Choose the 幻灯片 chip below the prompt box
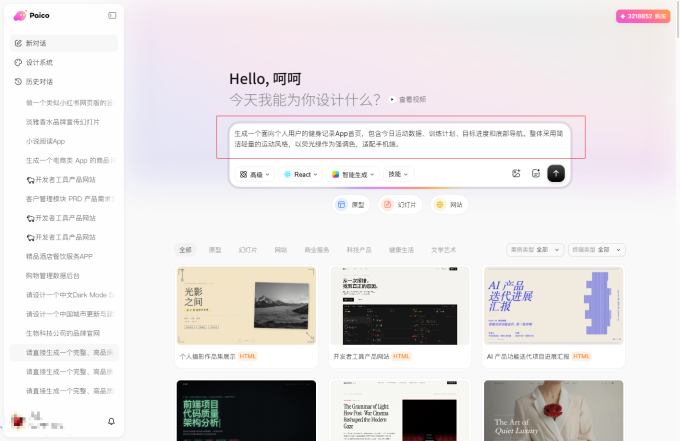The width and height of the screenshot is (680, 441). [x=400, y=205]
